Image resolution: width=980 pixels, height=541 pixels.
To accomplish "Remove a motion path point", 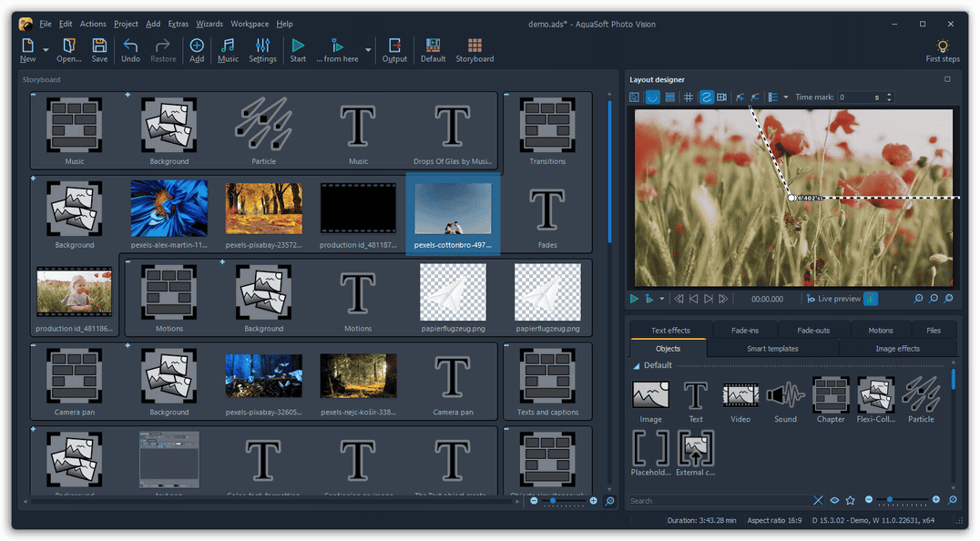I will [755, 97].
